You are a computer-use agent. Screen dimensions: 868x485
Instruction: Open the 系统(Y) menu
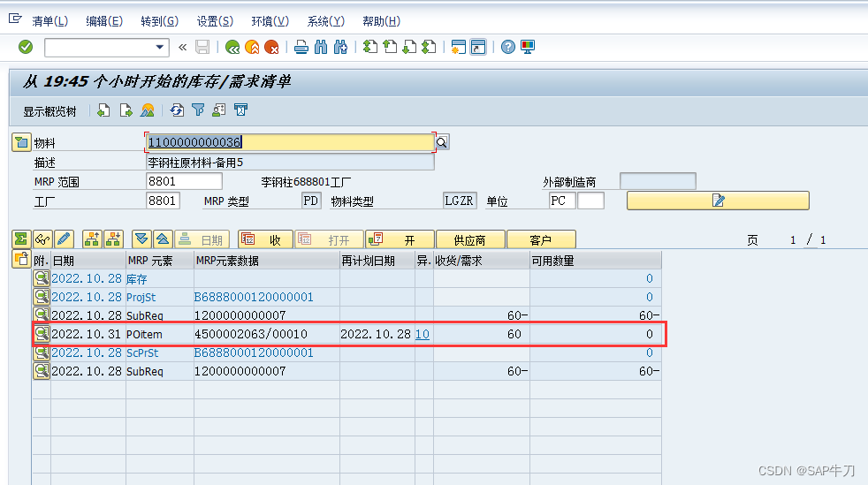pyautogui.click(x=325, y=21)
